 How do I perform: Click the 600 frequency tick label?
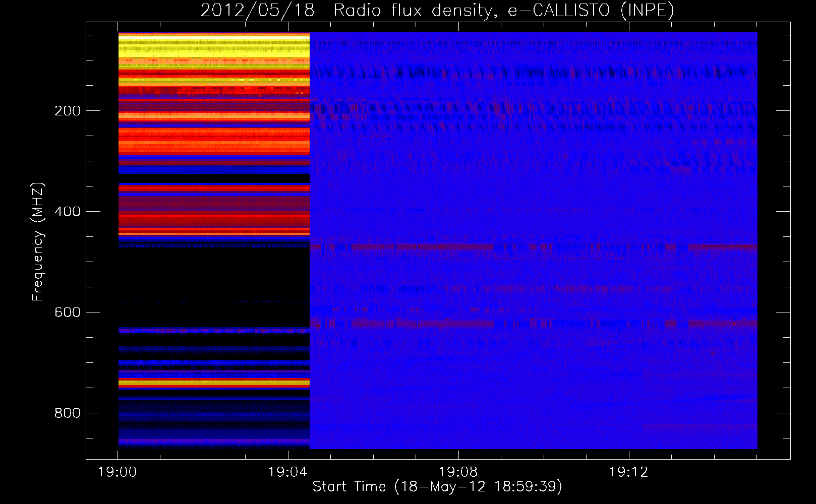click(68, 312)
